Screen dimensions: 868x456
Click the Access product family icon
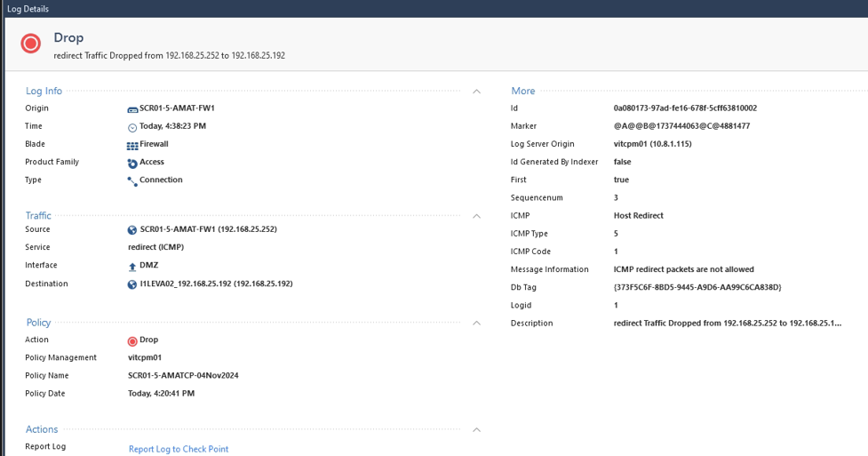click(x=132, y=163)
